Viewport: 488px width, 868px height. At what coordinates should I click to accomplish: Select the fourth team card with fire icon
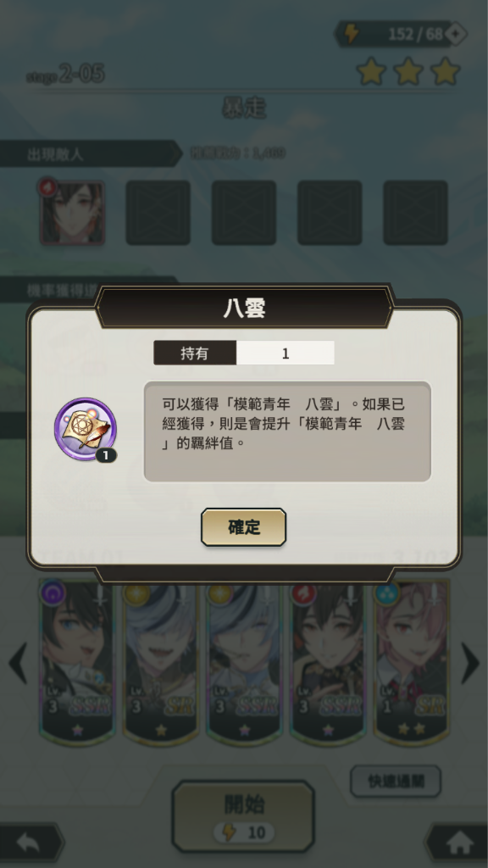click(328, 663)
